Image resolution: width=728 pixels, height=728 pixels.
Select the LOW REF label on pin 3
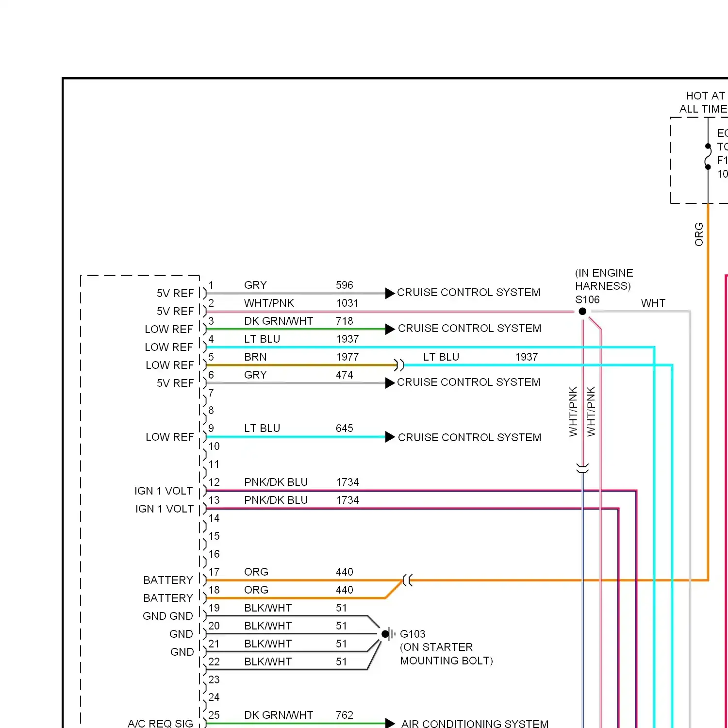tap(169, 330)
